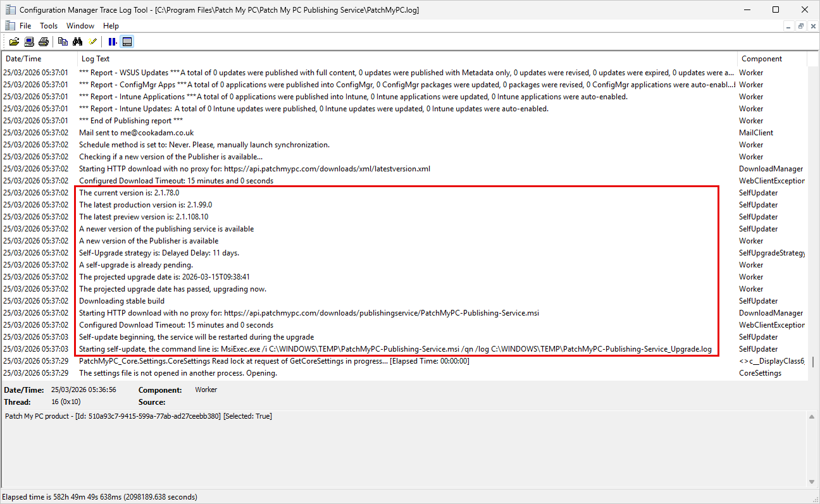This screenshot has width=820, height=504.
Task: Click the Highlight pencil icon
Action: pyautogui.click(x=93, y=42)
